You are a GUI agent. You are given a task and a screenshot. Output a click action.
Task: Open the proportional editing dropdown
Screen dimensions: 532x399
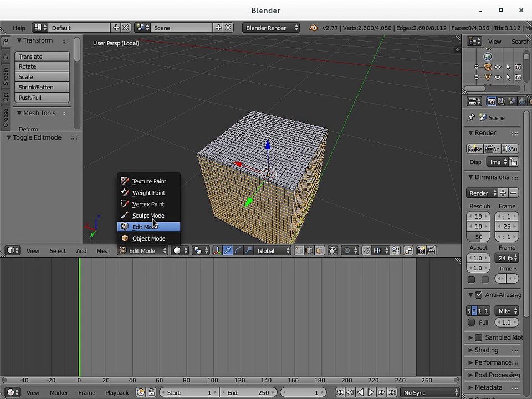click(350, 250)
